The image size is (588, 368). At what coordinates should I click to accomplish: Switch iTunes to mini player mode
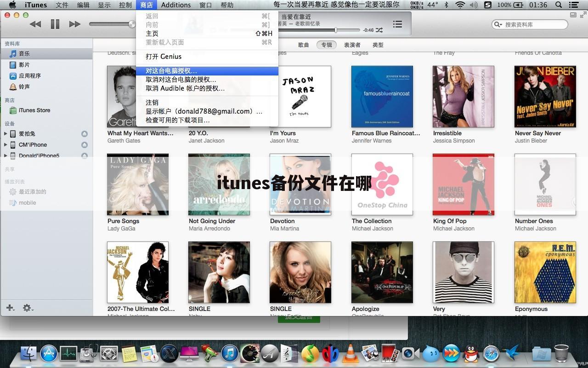tap(572, 15)
